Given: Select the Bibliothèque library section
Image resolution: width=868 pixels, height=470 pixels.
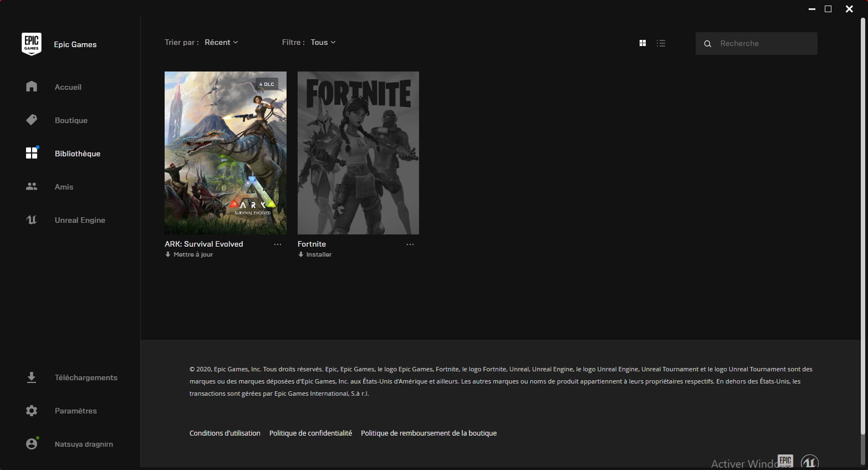Looking at the screenshot, I should coord(77,154).
